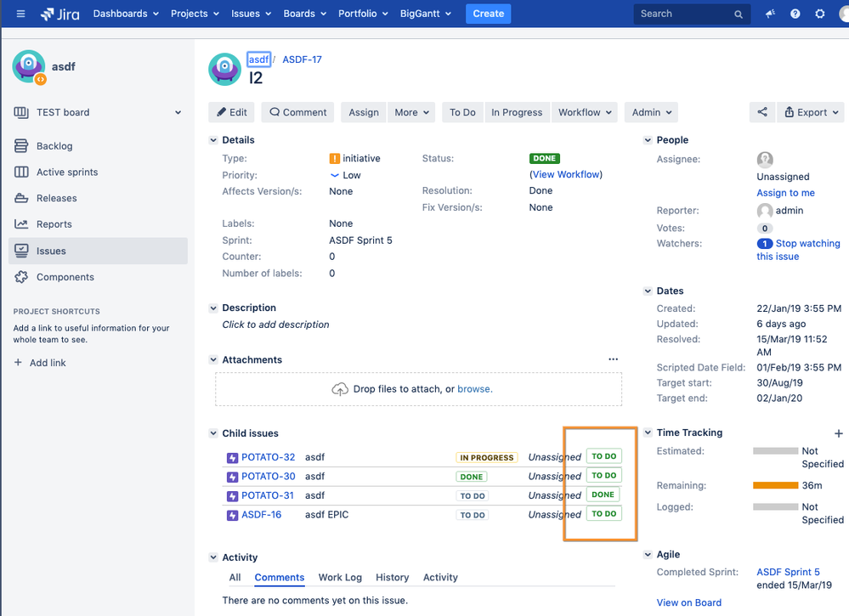
Task: Collapse the Time Tracking section
Action: coord(648,432)
